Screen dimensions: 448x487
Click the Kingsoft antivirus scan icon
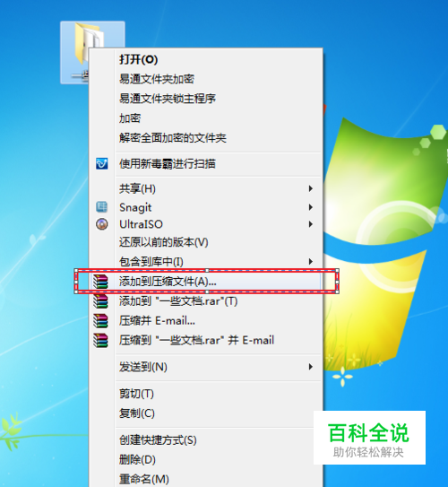pos(102,164)
